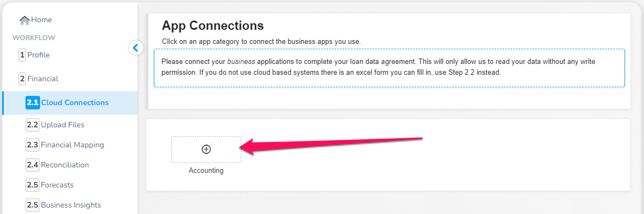Open the Forecasts step

pyautogui.click(x=57, y=185)
